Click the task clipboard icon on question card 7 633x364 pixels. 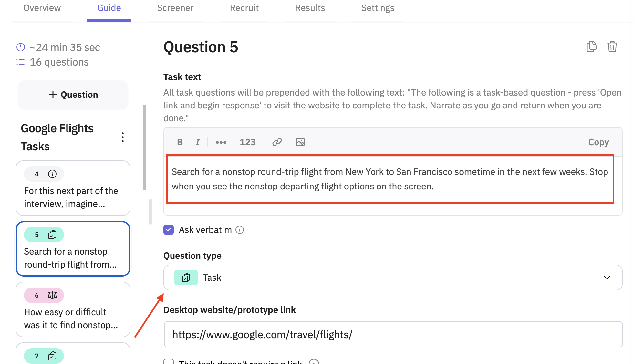[52, 356]
